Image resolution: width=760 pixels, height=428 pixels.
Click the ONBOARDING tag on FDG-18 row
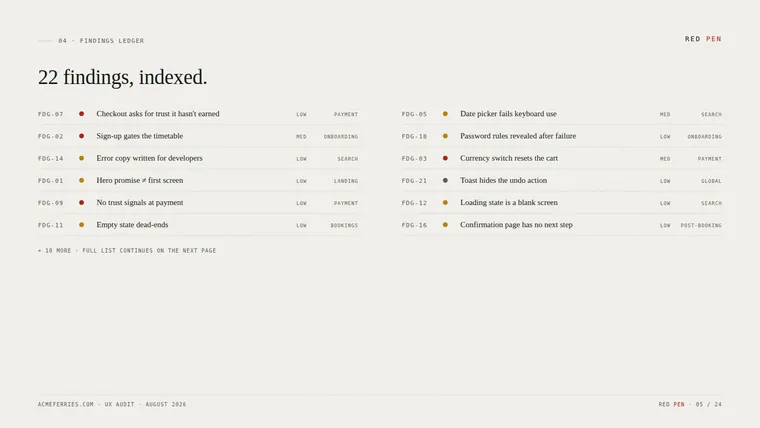coord(704,137)
